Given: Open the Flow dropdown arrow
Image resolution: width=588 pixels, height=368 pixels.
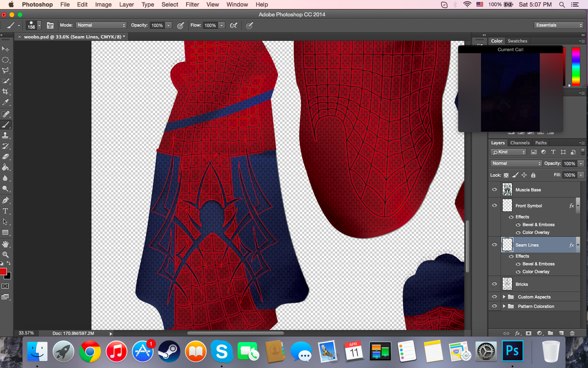Looking at the screenshot, I should pos(222,25).
